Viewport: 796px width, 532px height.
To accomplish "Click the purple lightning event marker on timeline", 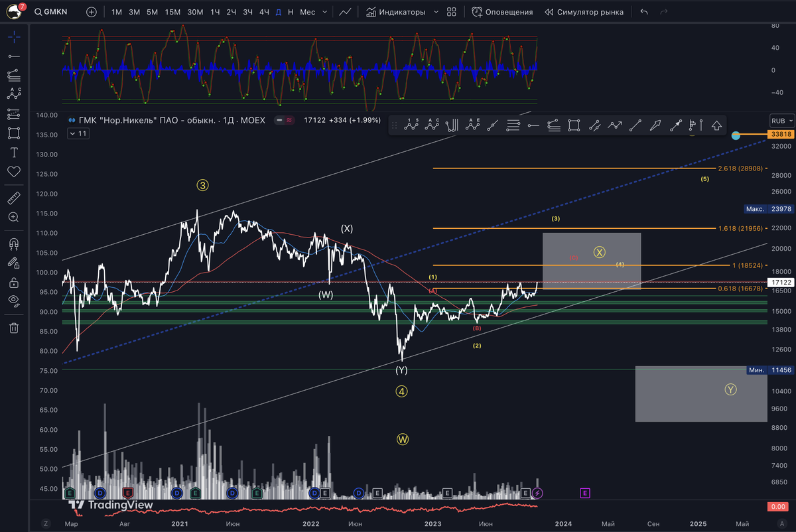I will pos(538,493).
